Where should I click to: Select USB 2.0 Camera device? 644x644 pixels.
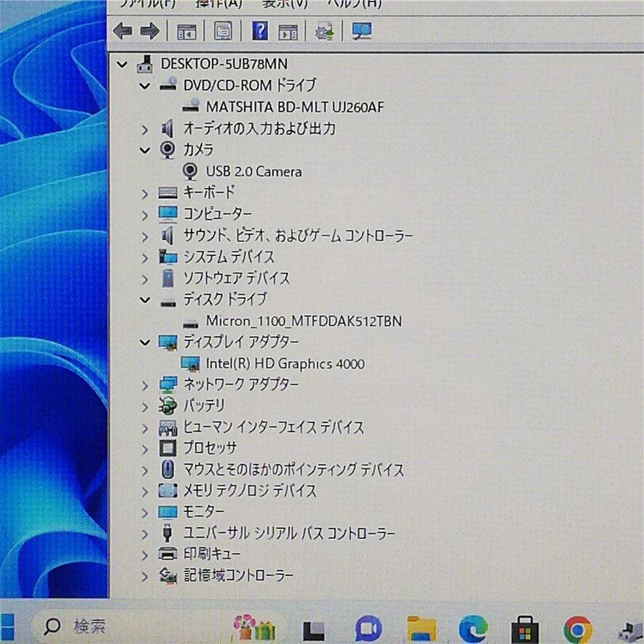tap(254, 171)
